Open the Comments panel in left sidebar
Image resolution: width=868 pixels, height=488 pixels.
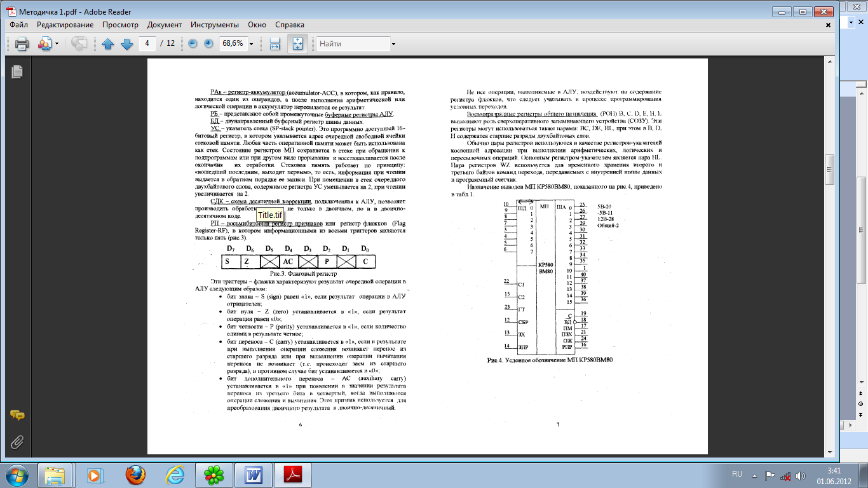17,416
